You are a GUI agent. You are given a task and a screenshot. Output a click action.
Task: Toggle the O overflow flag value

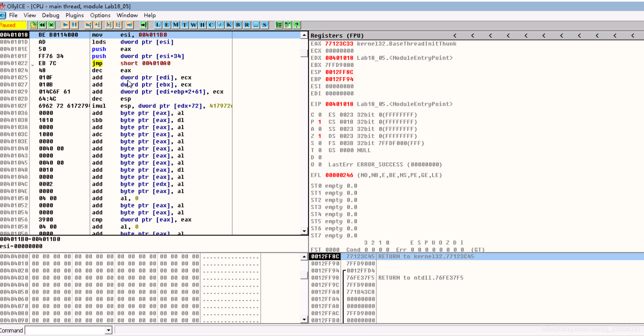(320, 165)
